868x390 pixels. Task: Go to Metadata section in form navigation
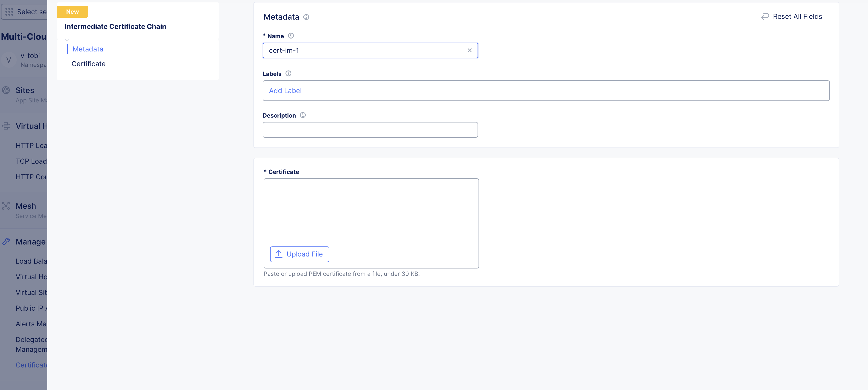tap(88, 49)
